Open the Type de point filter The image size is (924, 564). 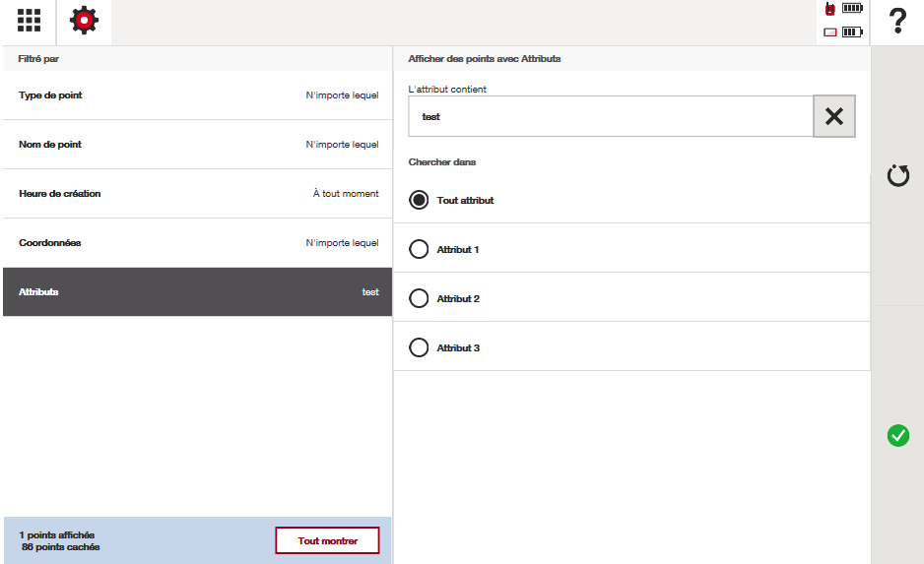[197, 95]
